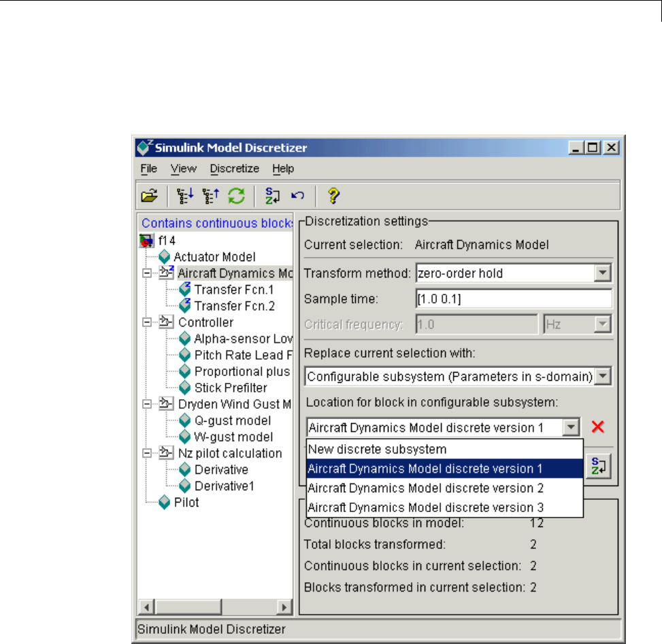Select the Actuator Model block icon
662x644 pixels.
(164, 256)
